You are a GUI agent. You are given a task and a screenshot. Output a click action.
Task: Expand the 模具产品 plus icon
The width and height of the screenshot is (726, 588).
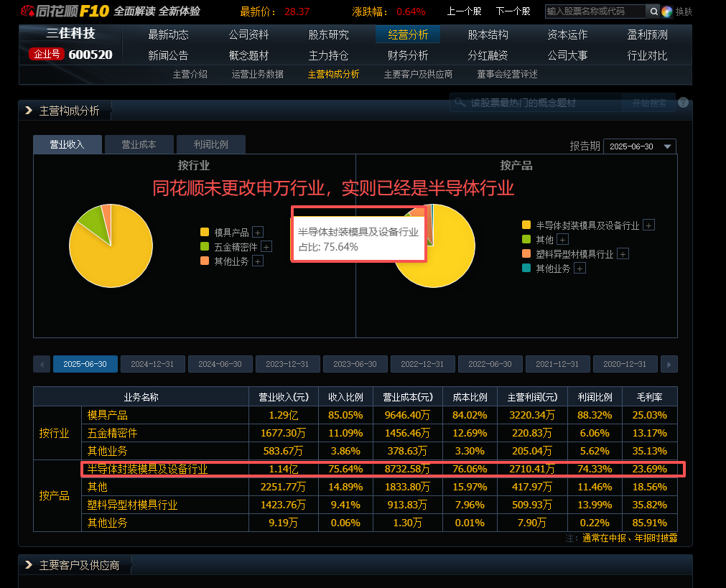pos(258,232)
